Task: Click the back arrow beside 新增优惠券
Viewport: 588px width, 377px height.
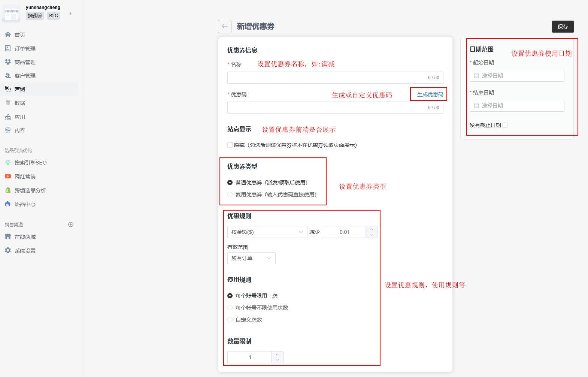Action: (x=225, y=27)
